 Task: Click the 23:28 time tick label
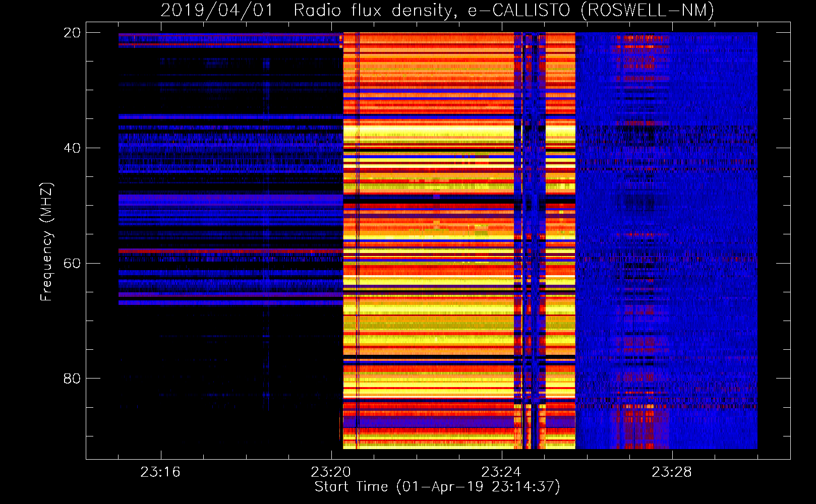tap(672, 472)
